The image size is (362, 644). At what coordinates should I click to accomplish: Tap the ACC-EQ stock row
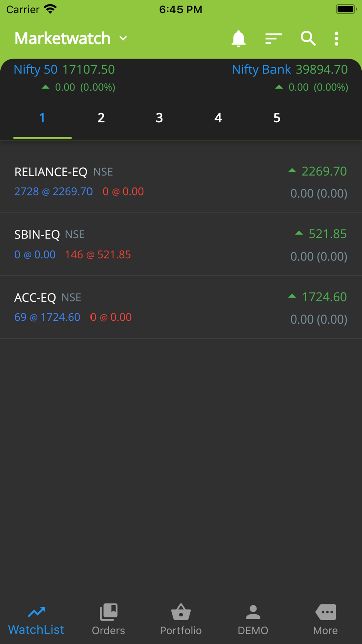click(x=181, y=307)
